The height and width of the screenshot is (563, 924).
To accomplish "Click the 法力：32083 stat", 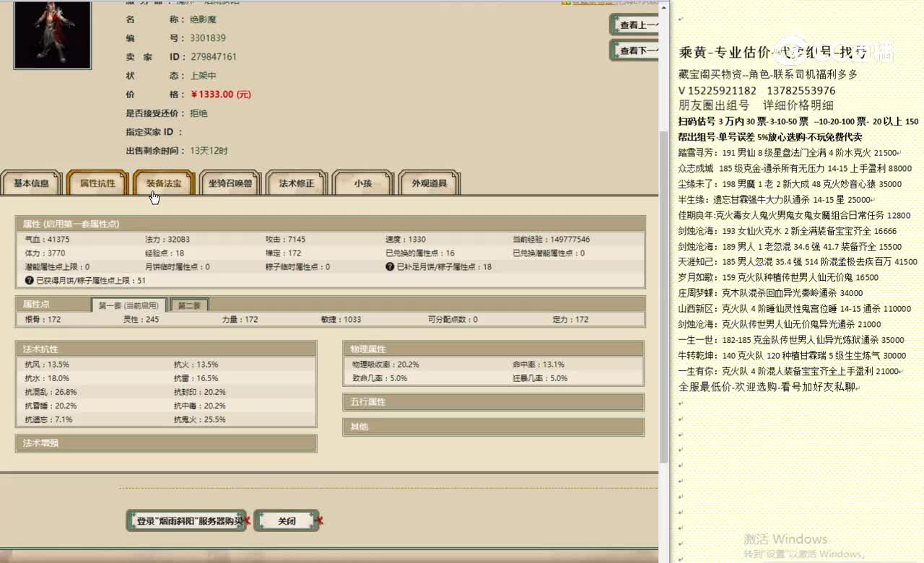I will pyautogui.click(x=167, y=239).
